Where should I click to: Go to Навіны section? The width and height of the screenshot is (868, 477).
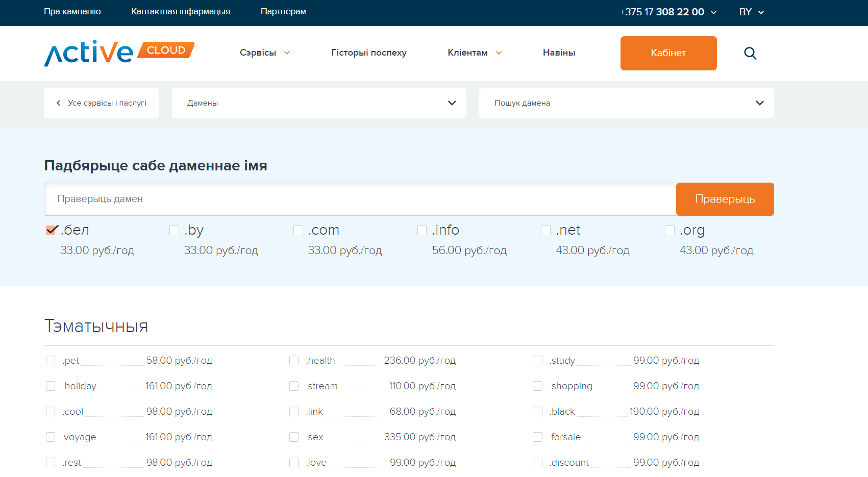pos(559,53)
